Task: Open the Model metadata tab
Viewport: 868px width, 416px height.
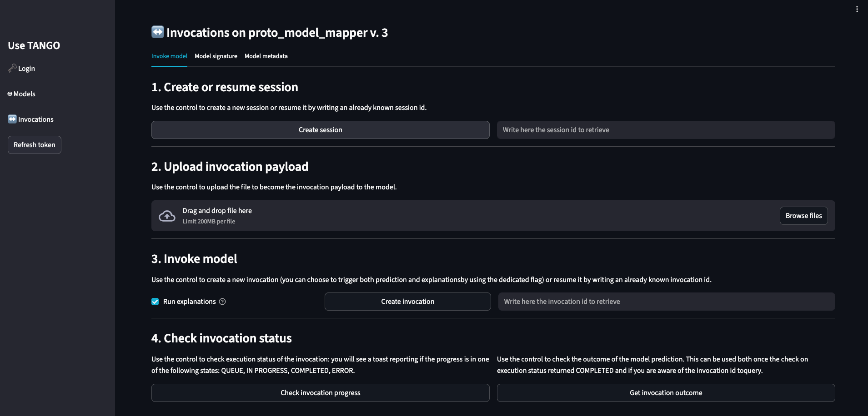Action: 266,56
